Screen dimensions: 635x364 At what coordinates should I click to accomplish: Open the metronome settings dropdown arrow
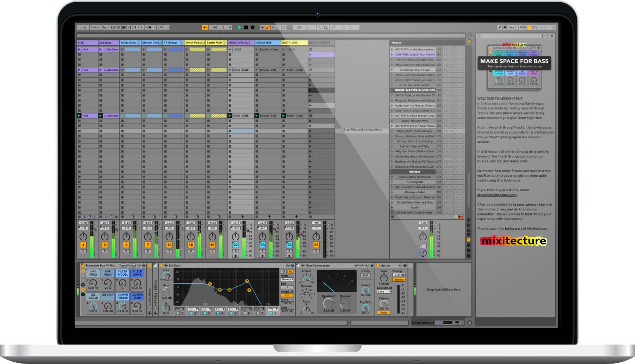154,27
